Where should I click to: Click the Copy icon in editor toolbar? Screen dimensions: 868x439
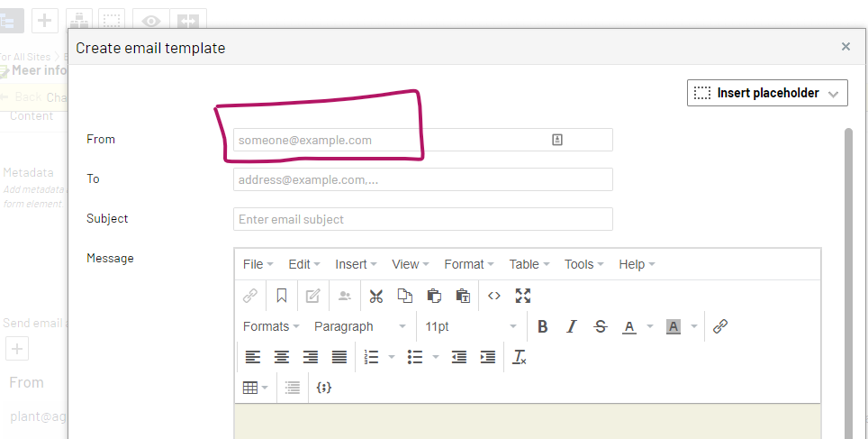(405, 296)
